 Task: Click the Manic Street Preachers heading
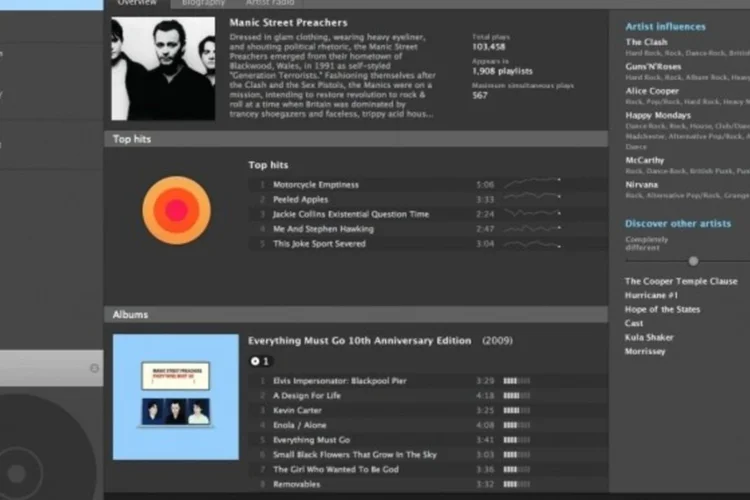click(x=288, y=22)
